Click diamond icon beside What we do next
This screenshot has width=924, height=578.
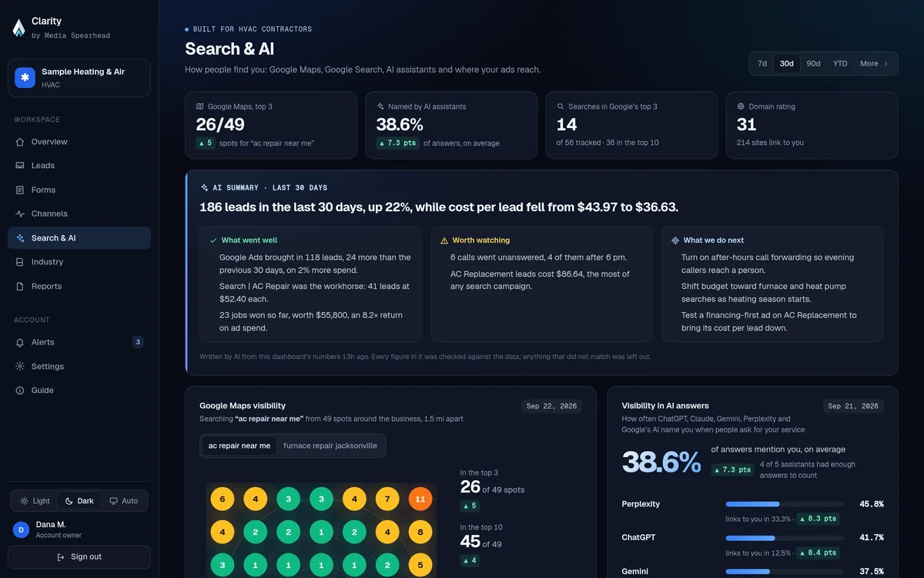tap(675, 240)
